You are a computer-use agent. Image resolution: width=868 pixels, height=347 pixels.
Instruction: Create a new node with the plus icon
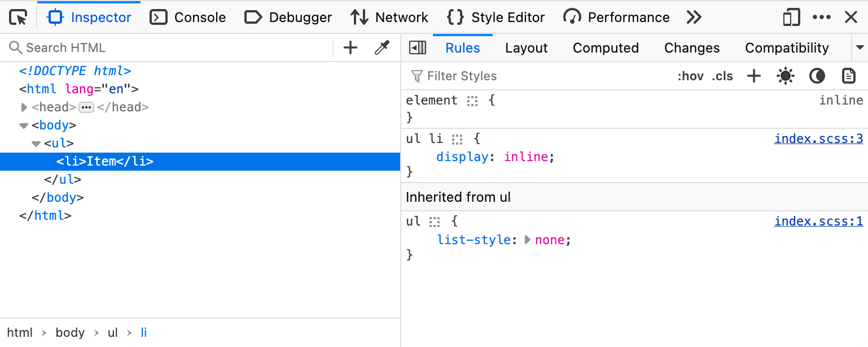coord(350,47)
